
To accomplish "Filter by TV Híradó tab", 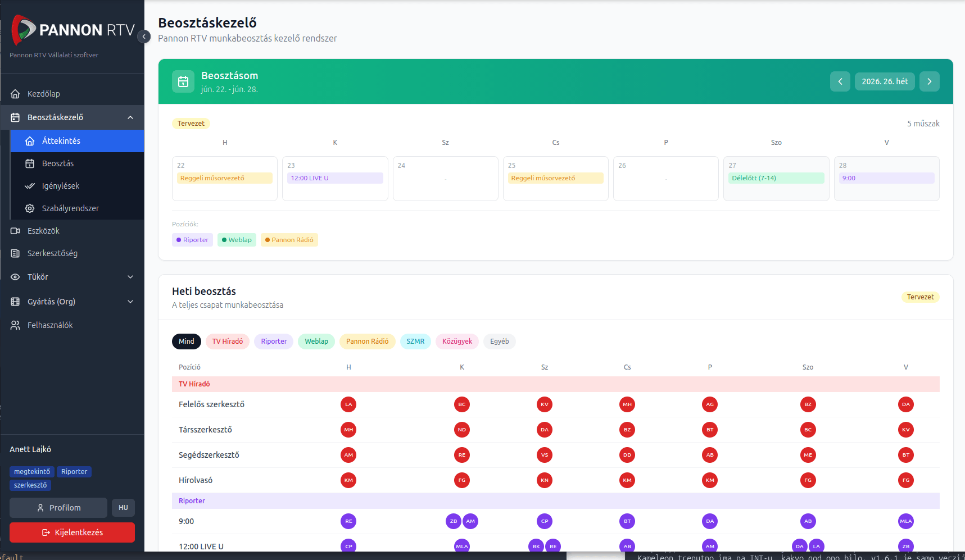I will point(228,342).
